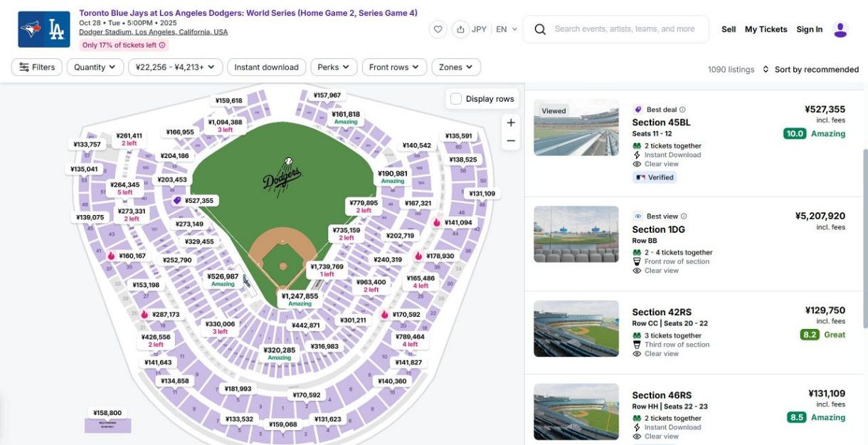Click Filters sliders icon button

coord(37,67)
